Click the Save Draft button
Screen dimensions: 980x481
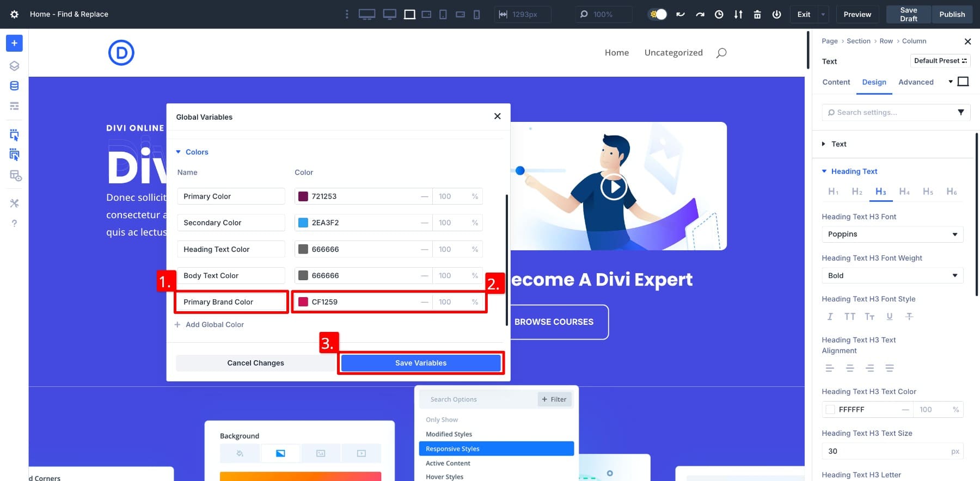909,14
